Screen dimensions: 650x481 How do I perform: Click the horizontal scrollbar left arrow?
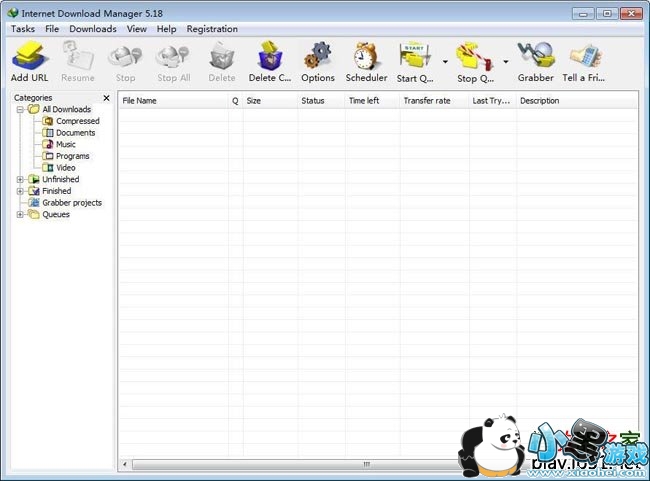[125, 464]
